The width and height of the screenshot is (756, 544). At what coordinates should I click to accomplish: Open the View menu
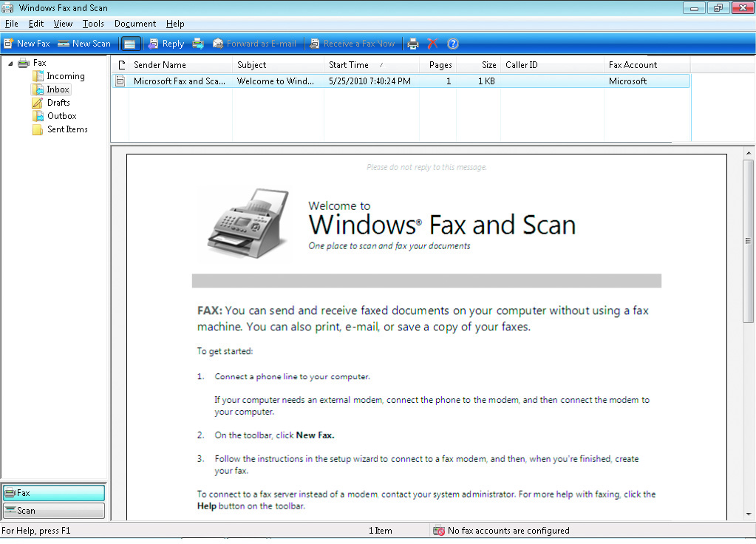tap(63, 24)
